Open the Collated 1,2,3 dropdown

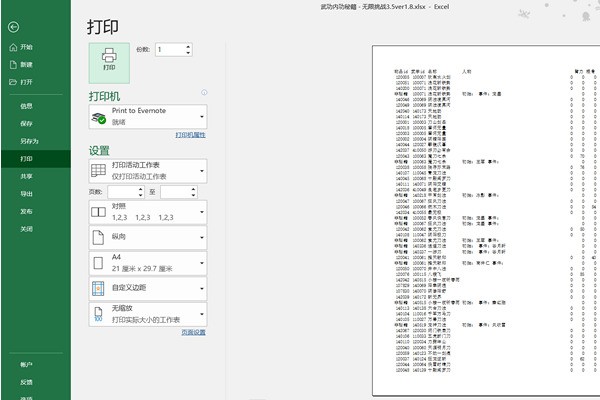148,212
